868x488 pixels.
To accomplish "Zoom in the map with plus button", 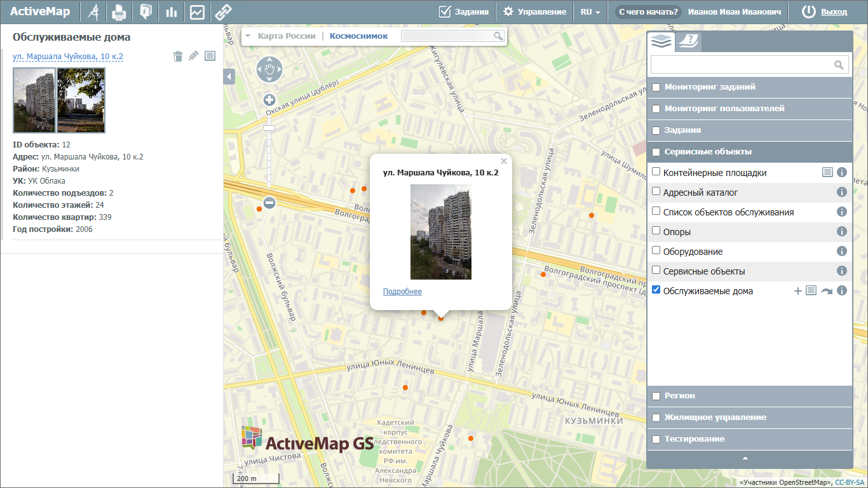I will tap(269, 100).
